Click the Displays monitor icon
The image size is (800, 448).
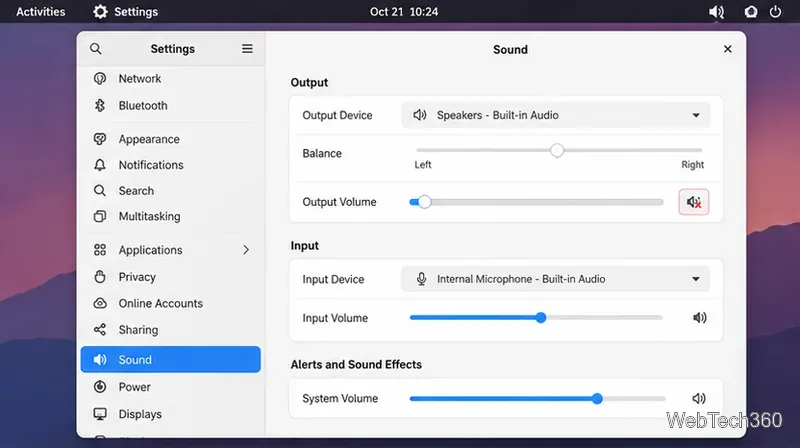[100, 414]
